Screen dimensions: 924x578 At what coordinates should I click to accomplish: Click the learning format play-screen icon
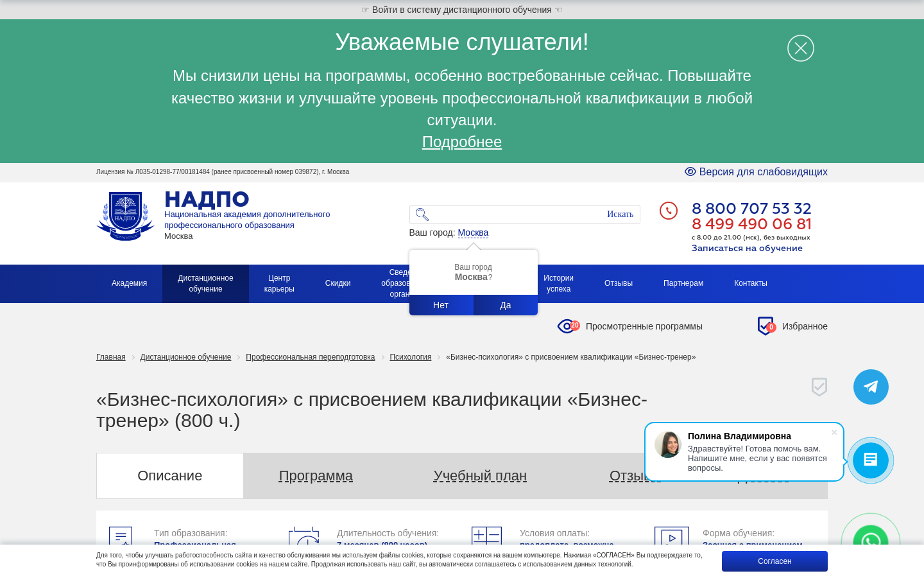(x=672, y=536)
